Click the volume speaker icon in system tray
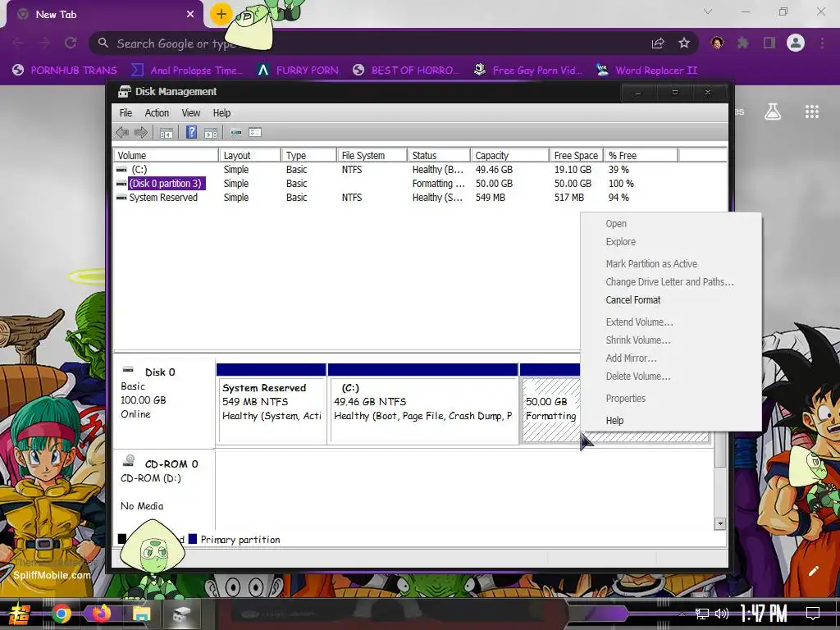Screen dimensions: 840x630 [722, 614]
